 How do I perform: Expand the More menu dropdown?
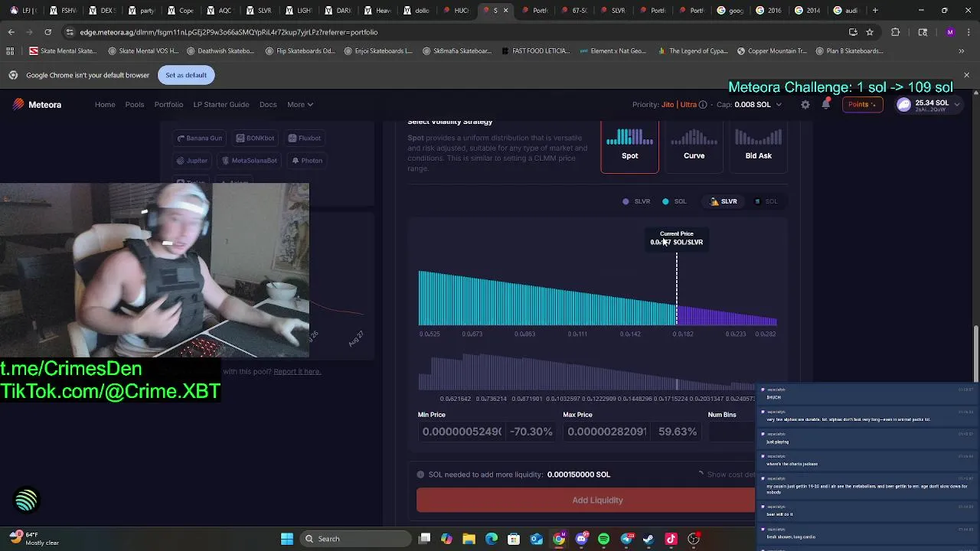(x=300, y=105)
